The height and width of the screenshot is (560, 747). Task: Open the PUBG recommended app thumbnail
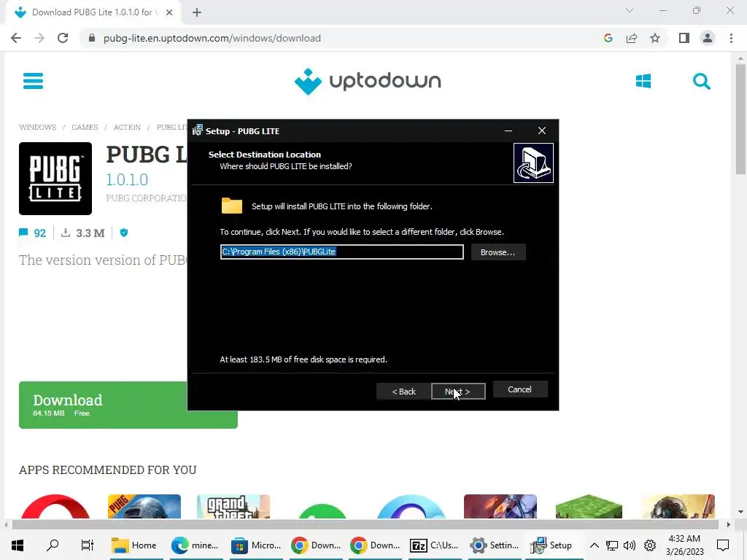[x=144, y=506]
